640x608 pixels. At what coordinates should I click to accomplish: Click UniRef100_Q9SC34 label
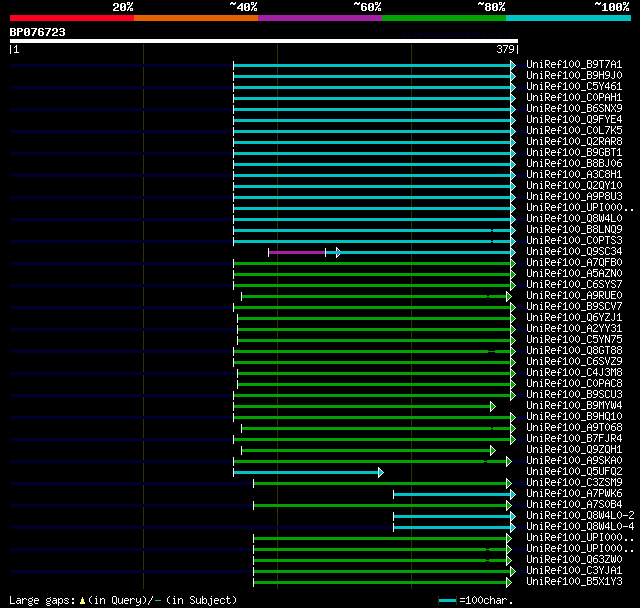(x=574, y=252)
